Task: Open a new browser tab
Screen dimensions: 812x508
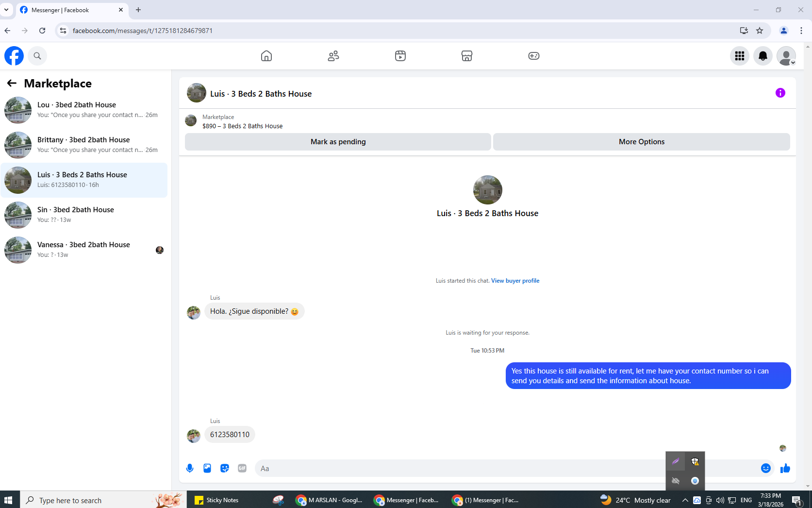Action: pyautogui.click(x=138, y=10)
